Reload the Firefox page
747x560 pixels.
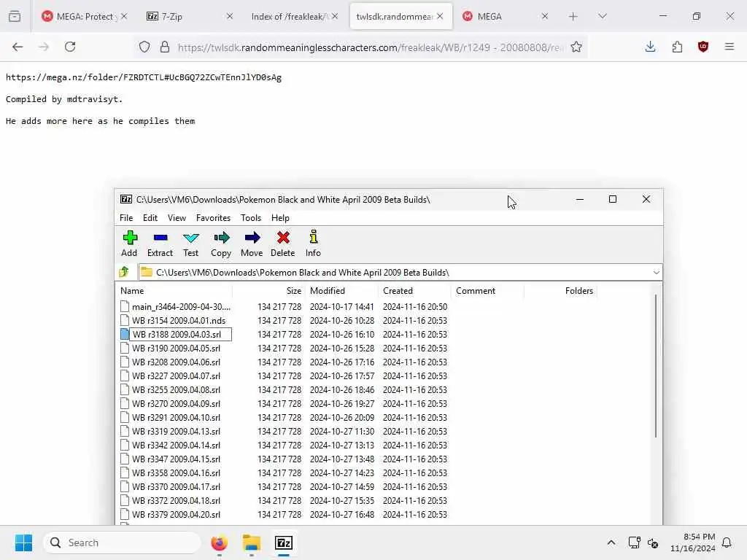(70, 47)
